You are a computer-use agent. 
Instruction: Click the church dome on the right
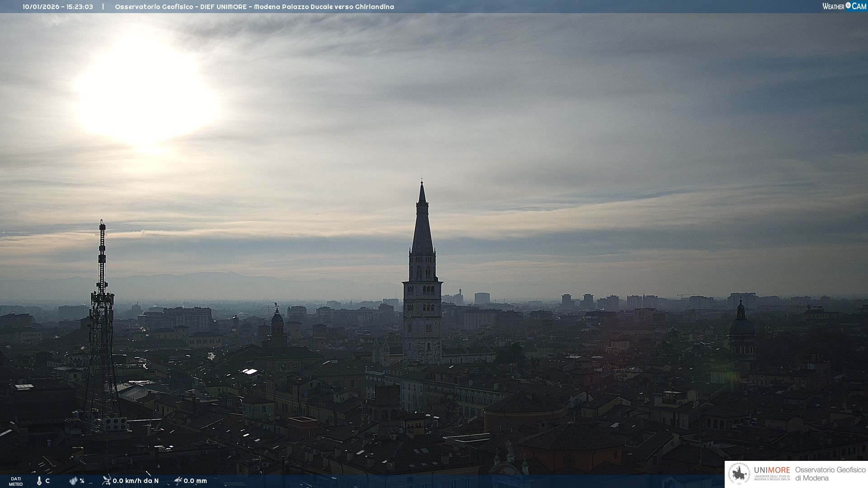click(x=741, y=326)
